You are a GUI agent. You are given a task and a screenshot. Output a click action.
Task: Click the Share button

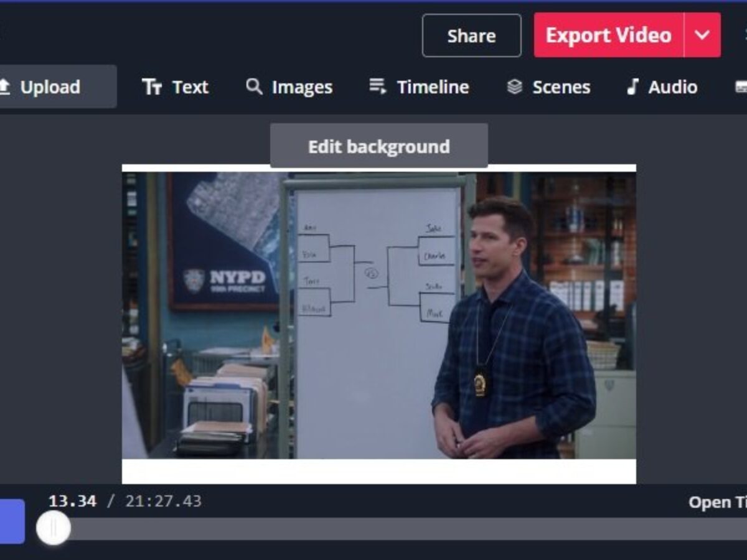point(471,35)
